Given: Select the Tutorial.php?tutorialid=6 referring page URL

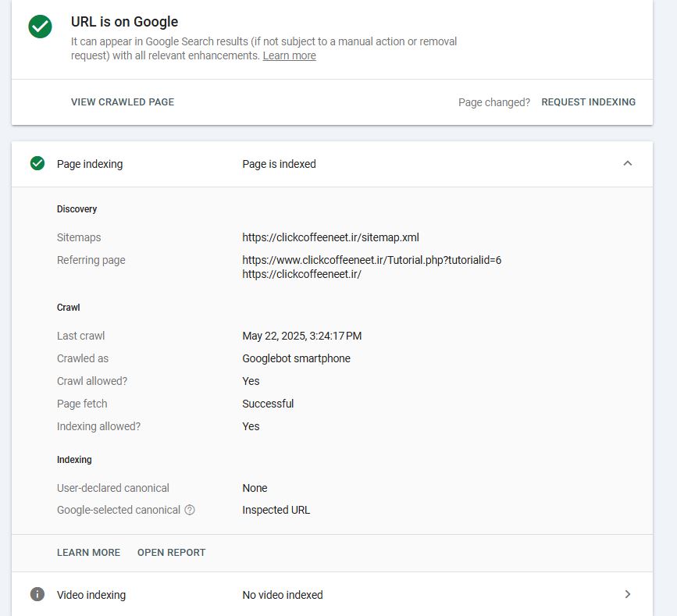Looking at the screenshot, I should (x=372, y=260).
